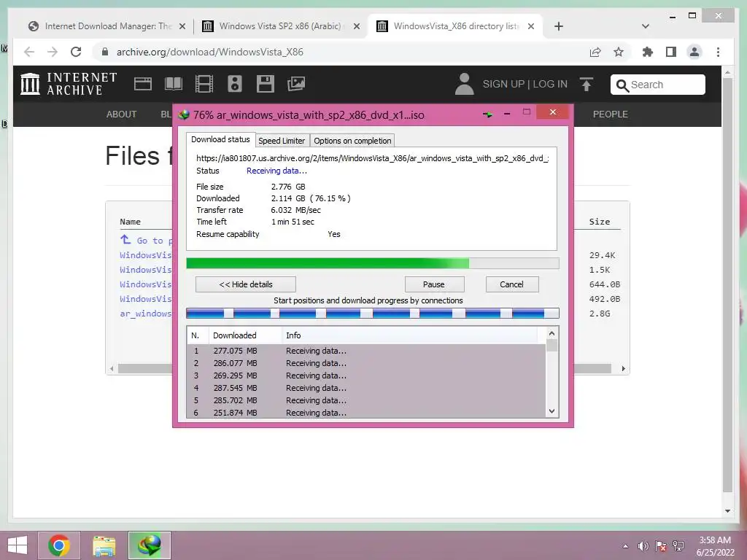The image size is (747, 560).
Task: Switch to the Download status tab
Action: (x=220, y=139)
